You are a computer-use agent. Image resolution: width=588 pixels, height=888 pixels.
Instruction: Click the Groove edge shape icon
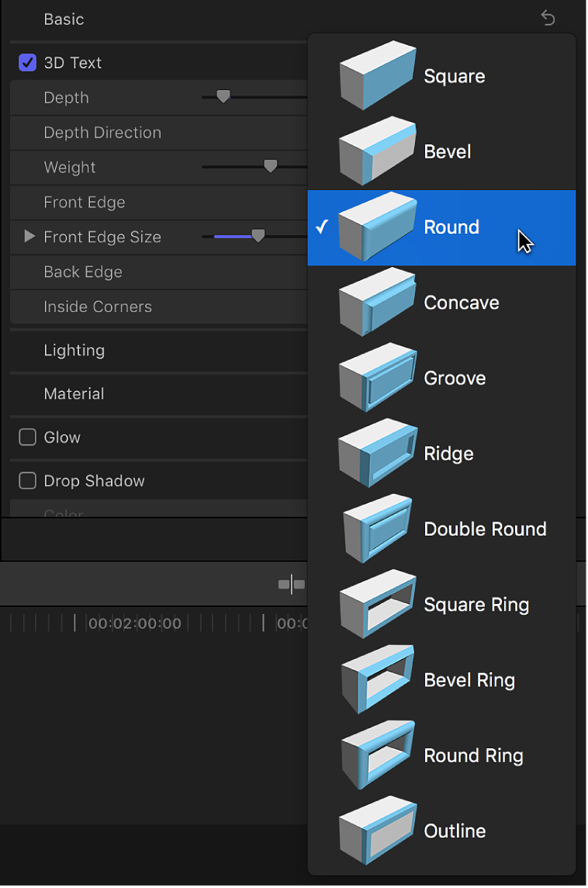tap(378, 378)
